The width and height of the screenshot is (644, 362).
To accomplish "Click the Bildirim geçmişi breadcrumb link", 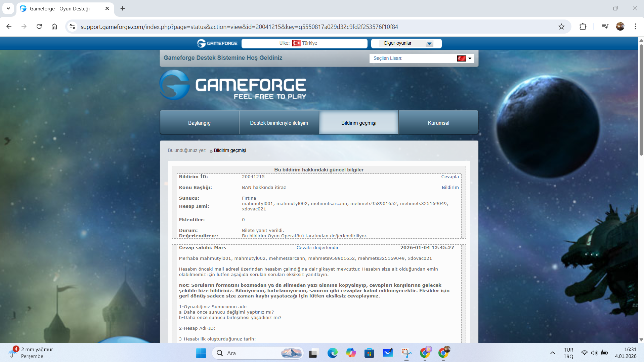I will (x=230, y=150).
